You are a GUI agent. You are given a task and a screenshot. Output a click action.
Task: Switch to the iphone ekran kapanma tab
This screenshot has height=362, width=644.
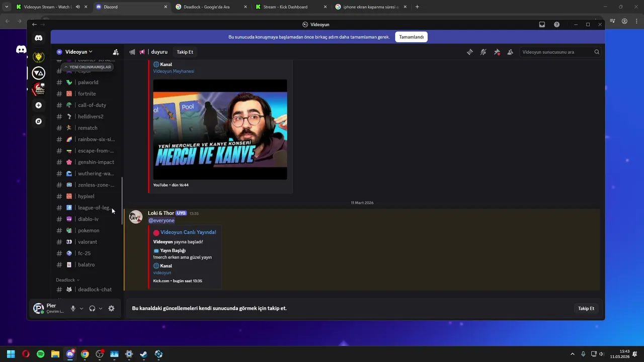371,7
